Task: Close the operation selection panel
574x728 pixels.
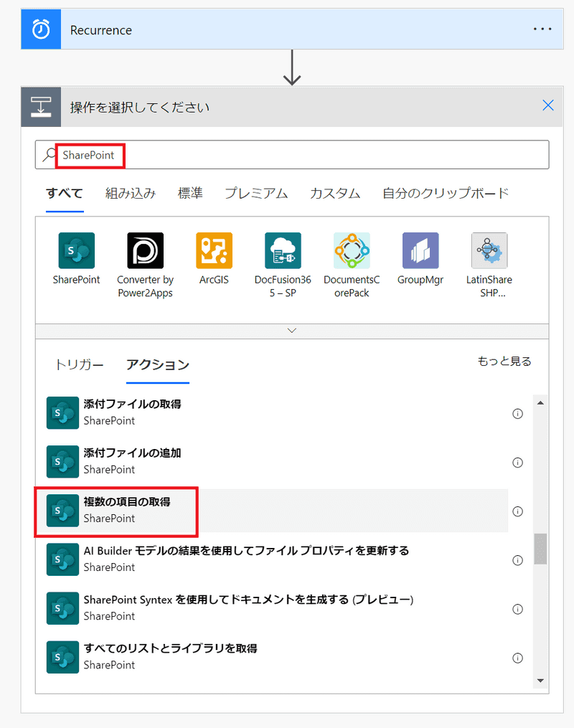Action: click(548, 106)
